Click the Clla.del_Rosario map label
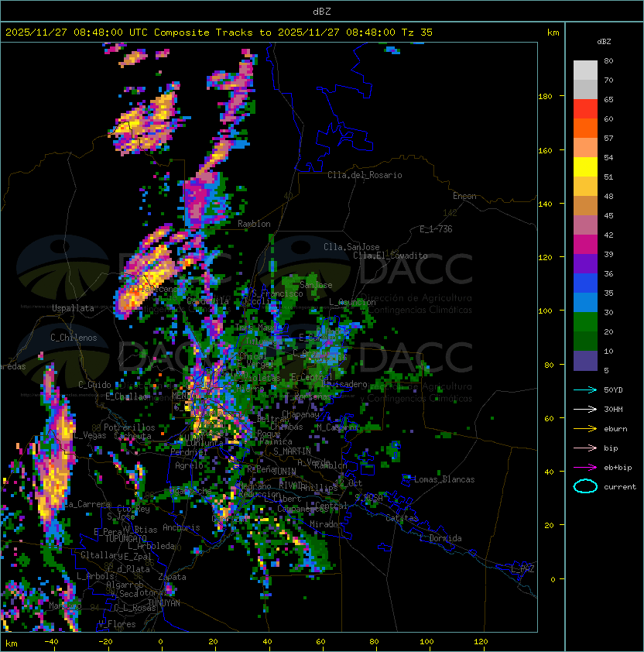 (x=365, y=175)
